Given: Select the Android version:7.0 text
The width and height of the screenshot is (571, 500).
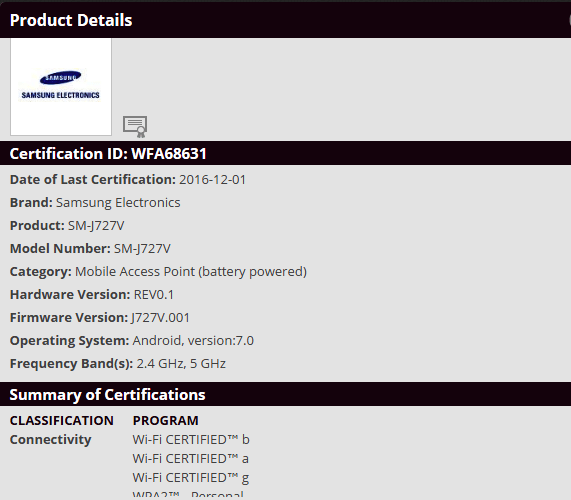Looking at the screenshot, I should 193,340.
